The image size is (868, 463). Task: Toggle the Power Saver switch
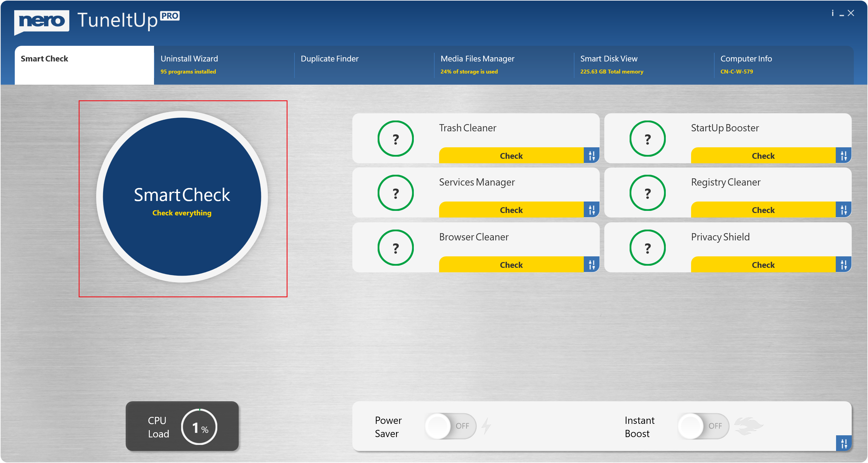(451, 426)
